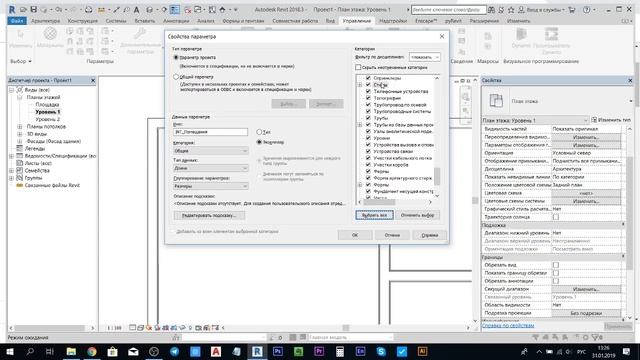Select 'Общий параметр' radio button
This screenshot has height=360, width=640.
(176, 77)
